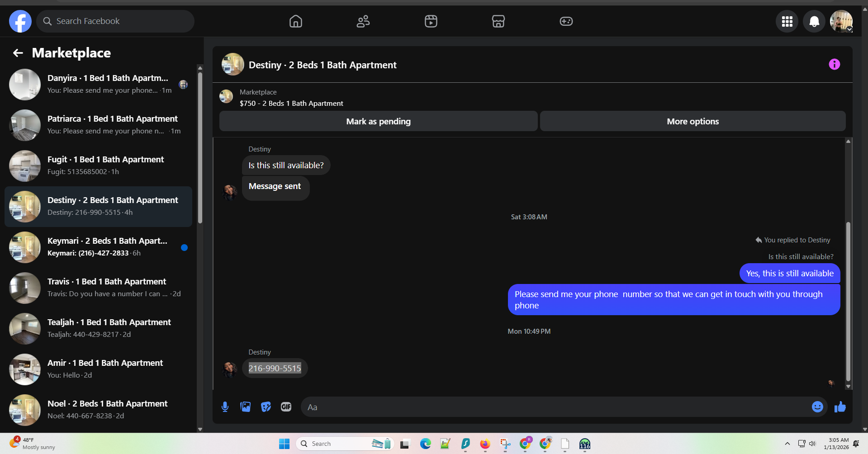Open the Home feed icon

point(296,21)
